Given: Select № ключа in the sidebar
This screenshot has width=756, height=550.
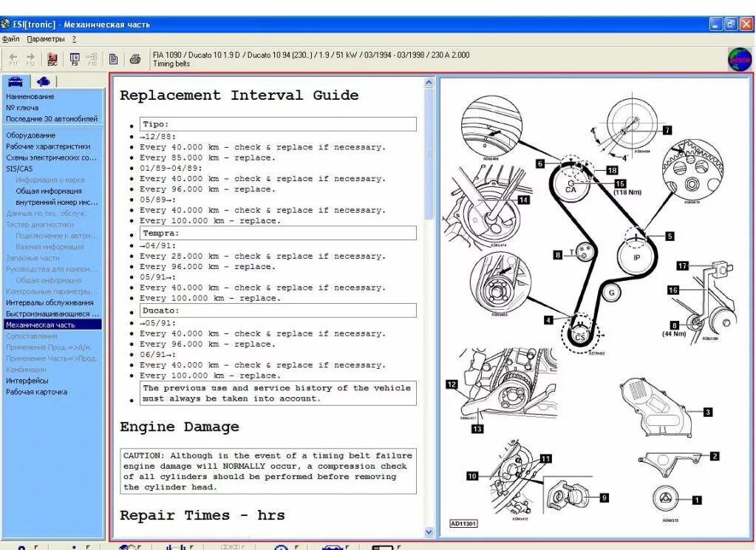Looking at the screenshot, I should pos(22,108).
